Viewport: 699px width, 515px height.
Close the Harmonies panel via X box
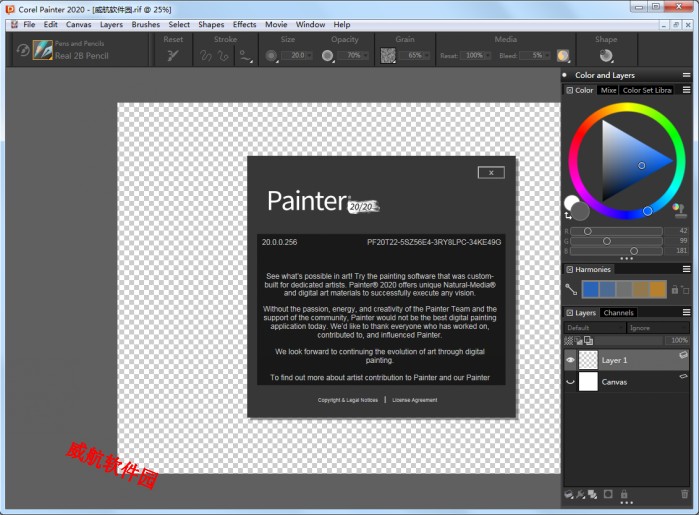pos(570,269)
